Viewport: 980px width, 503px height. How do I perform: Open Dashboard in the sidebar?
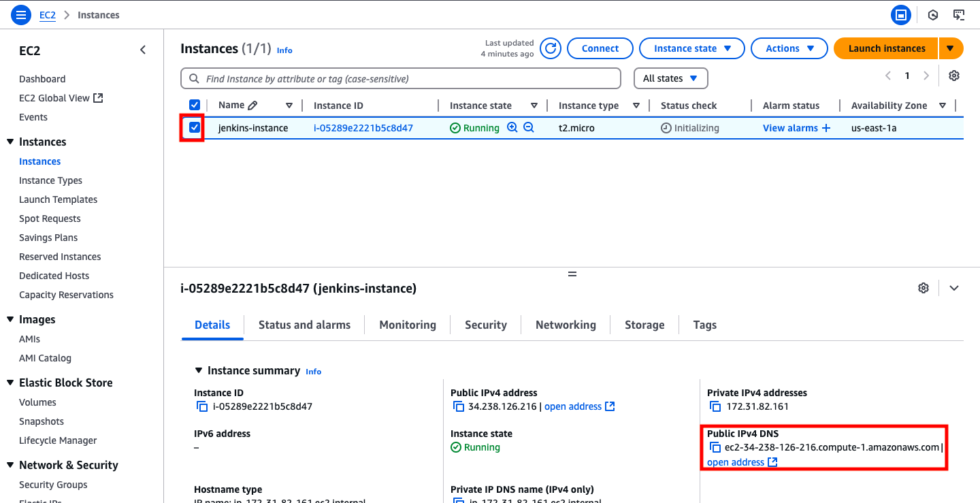(x=42, y=79)
